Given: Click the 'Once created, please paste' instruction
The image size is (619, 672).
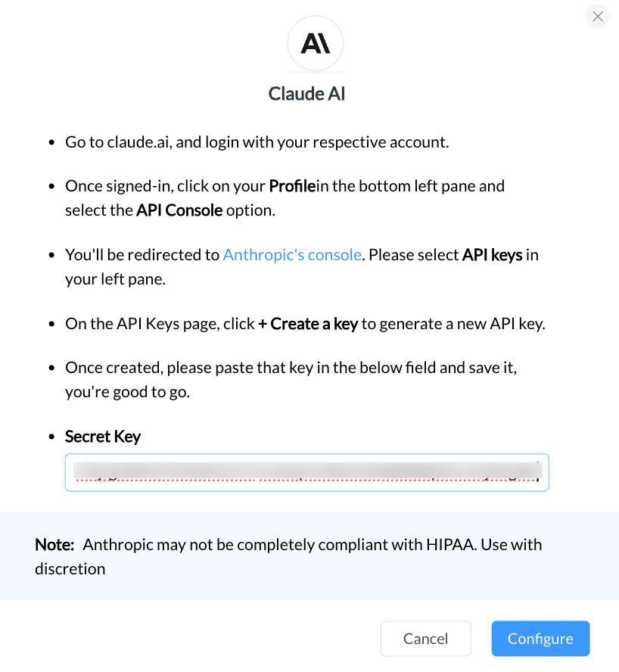Looking at the screenshot, I should (291, 368).
